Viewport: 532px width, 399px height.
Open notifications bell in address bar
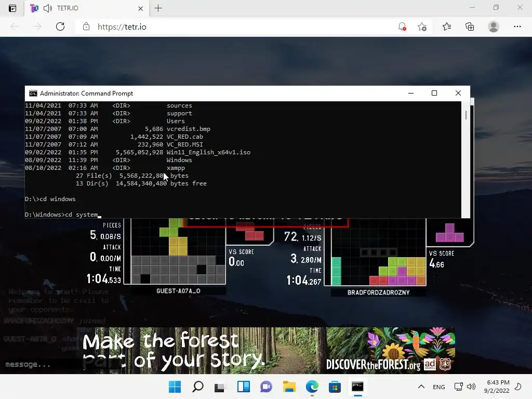[402, 26]
